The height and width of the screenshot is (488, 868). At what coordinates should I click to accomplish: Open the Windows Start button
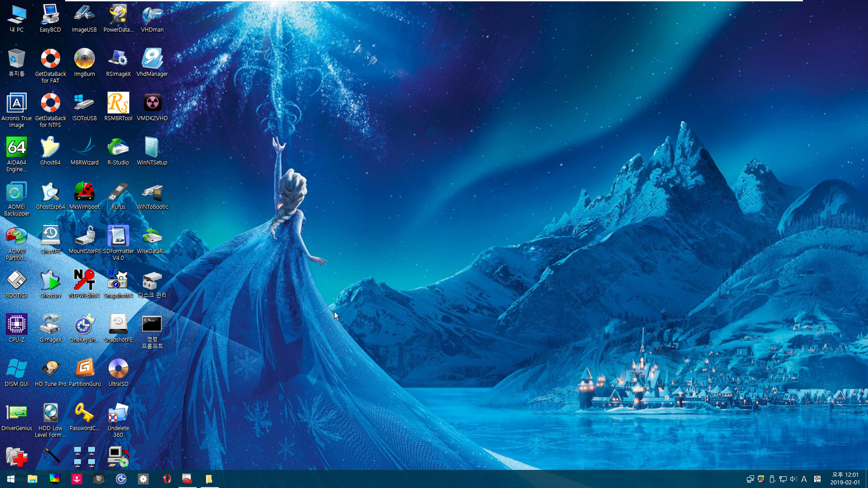tap(11, 479)
